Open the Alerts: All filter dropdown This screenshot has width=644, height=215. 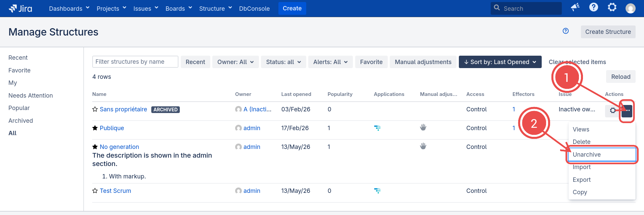(330, 62)
